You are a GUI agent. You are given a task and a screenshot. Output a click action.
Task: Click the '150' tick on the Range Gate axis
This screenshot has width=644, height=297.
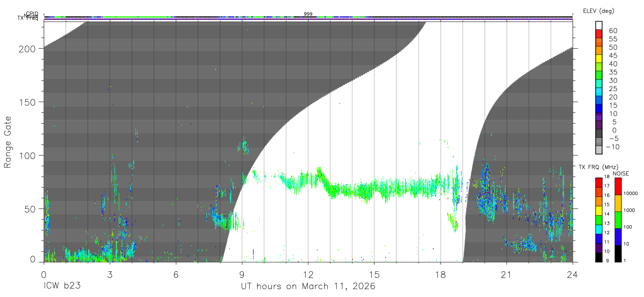click(28, 102)
